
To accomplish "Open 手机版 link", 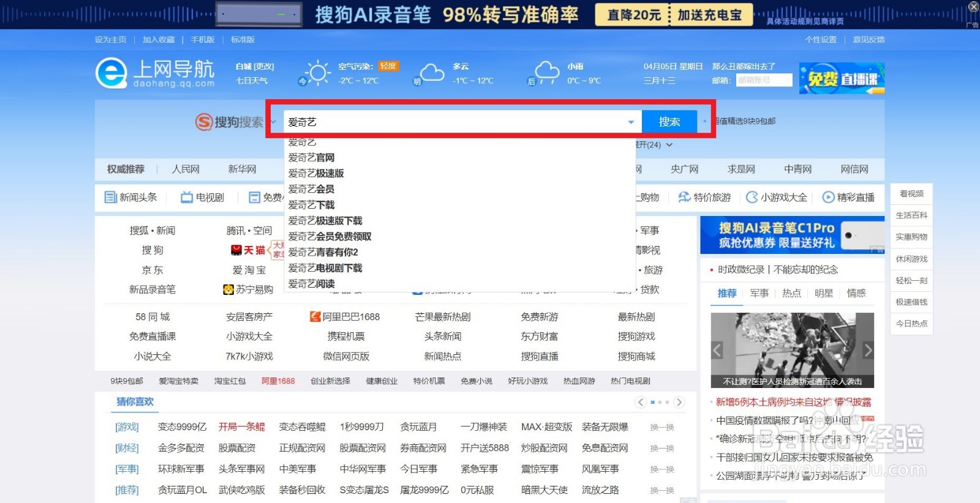I will click(203, 40).
